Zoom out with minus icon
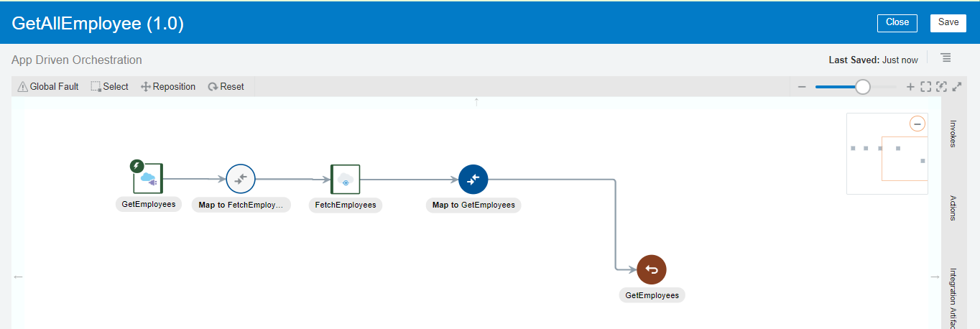Viewport: 980px width, 329px height. 802,87
